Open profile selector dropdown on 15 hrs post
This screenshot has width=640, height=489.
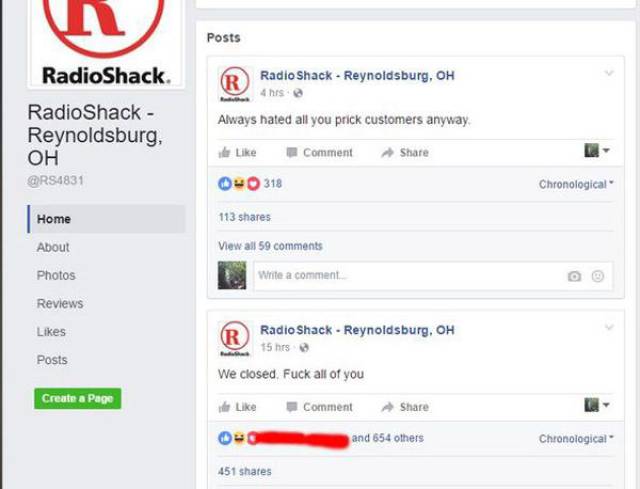(x=597, y=405)
